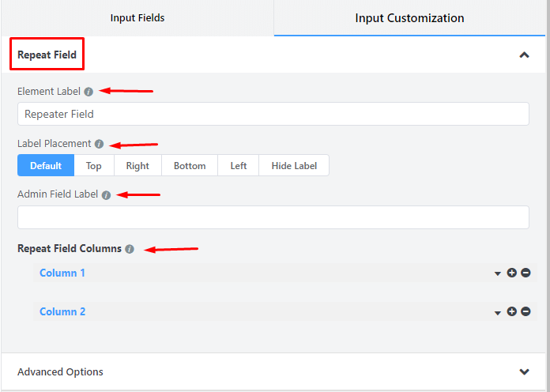550x392 pixels.
Task: Set label placement to Top
Action: coord(93,165)
